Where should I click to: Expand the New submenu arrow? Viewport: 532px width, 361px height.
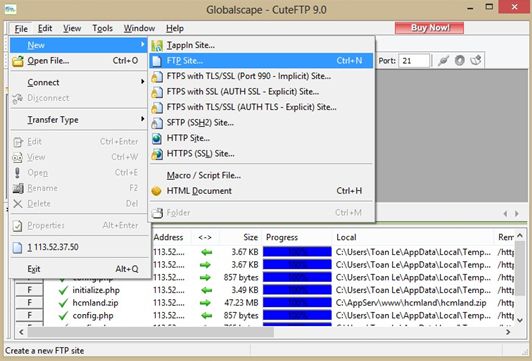click(142, 44)
